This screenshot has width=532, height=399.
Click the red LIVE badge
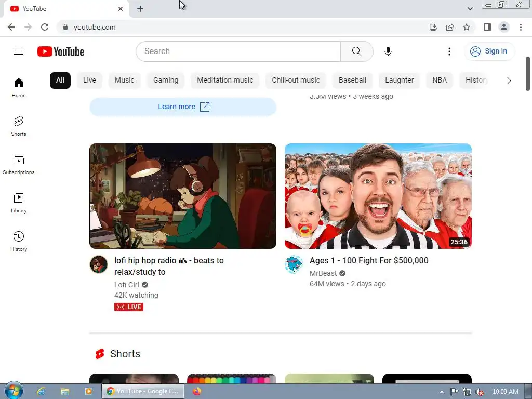coord(129,307)
